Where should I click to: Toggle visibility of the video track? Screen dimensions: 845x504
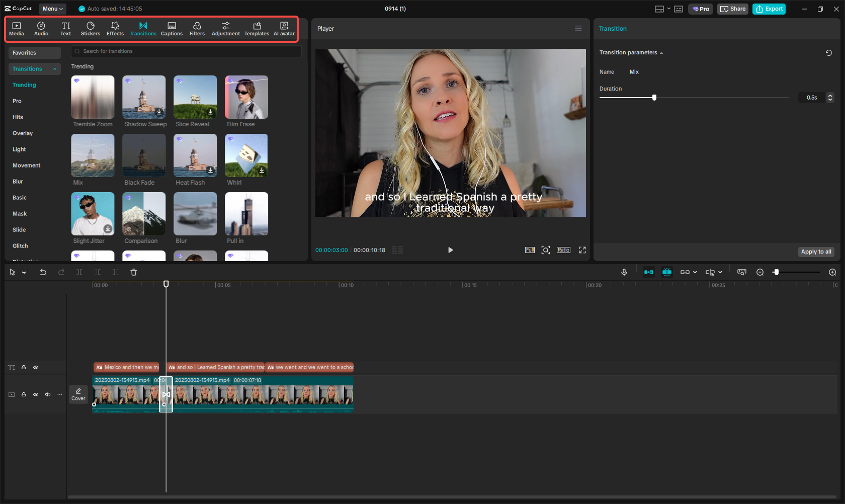click(35, 394)
